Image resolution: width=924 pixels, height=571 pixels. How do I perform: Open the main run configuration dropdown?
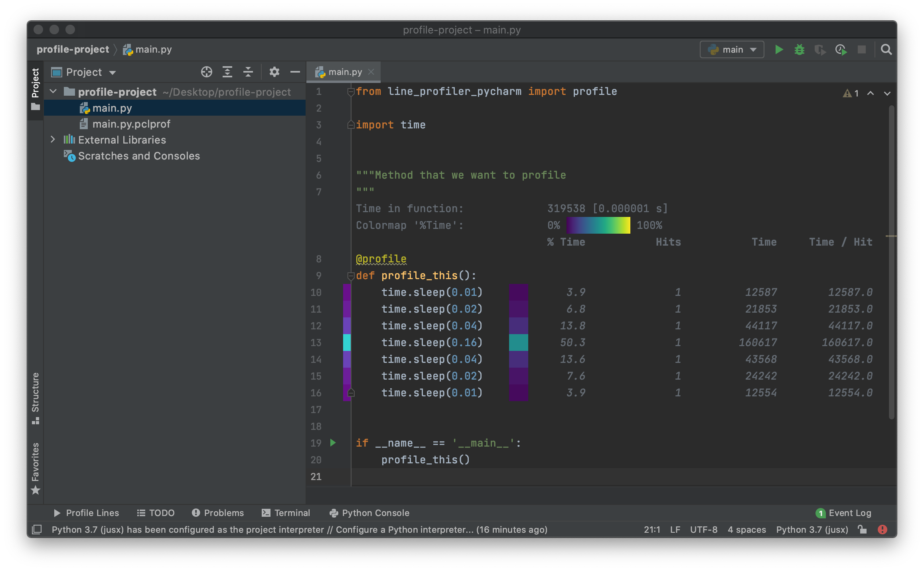(x=732, y=49)
